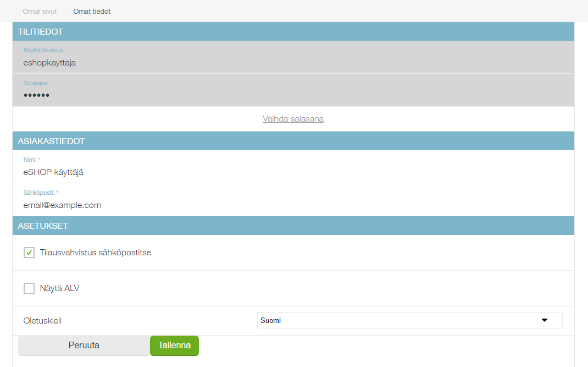Click the ASIAKASTIEDOT section header
Viewport: 588px width, 367px height.
(x=293, y=141)
